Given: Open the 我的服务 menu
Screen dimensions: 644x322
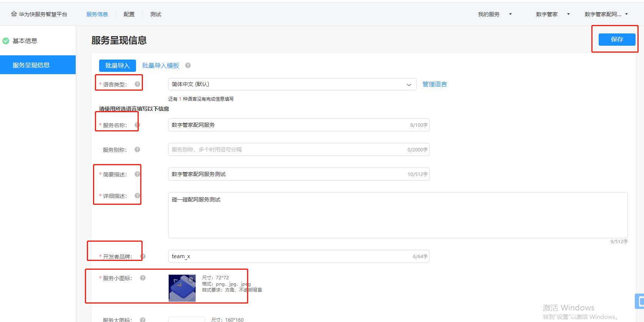Looking at the screenshot, I should (489, 14).
